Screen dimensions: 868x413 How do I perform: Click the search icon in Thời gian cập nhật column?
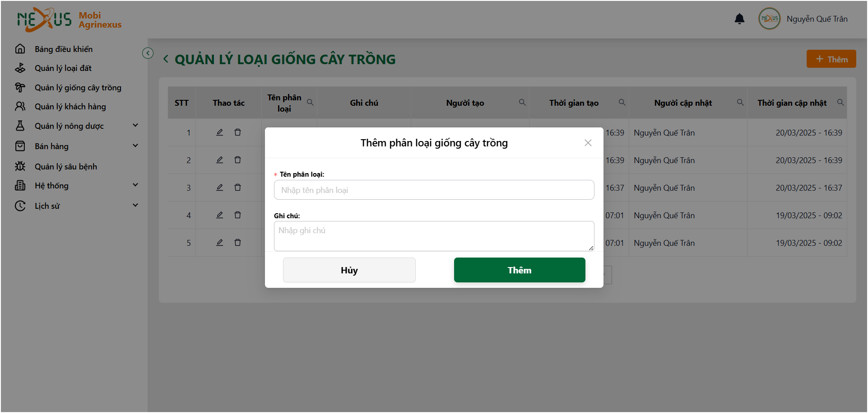(840, 103)
